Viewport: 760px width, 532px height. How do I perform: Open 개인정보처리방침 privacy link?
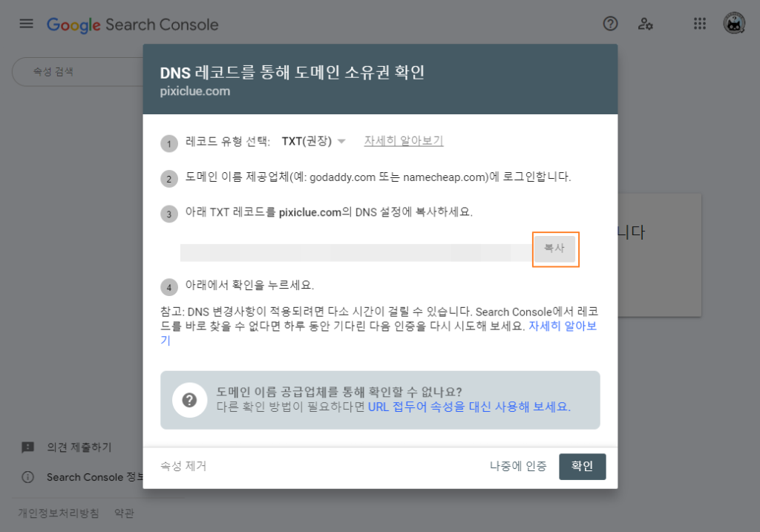(x=59, y=513)
